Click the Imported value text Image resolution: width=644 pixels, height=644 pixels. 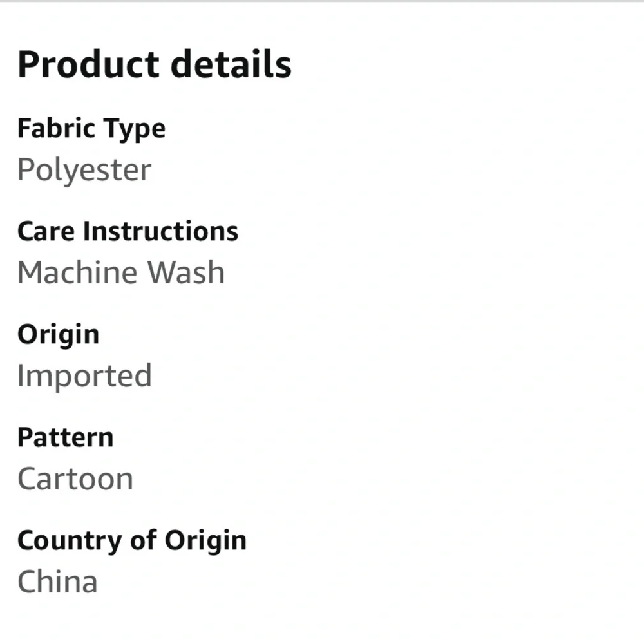pyautogui.click(x=84, y=376)
